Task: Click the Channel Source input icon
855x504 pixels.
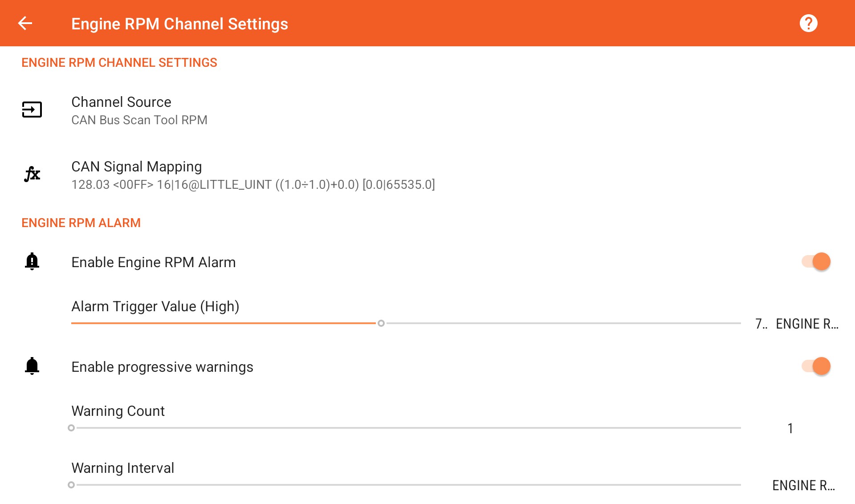Action: 32,110
